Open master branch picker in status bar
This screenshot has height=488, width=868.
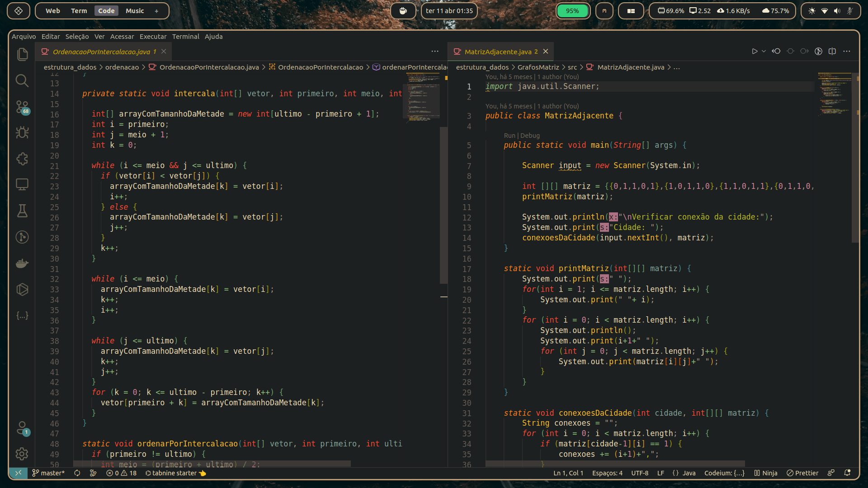(48, 473)
